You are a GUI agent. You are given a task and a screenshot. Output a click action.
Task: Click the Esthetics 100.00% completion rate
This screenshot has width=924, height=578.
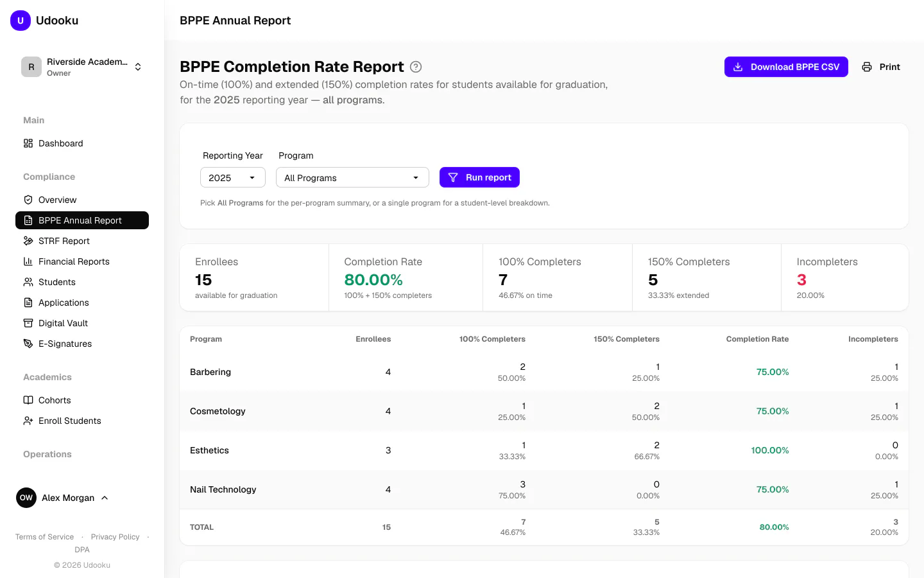click(x=770, y=450)
